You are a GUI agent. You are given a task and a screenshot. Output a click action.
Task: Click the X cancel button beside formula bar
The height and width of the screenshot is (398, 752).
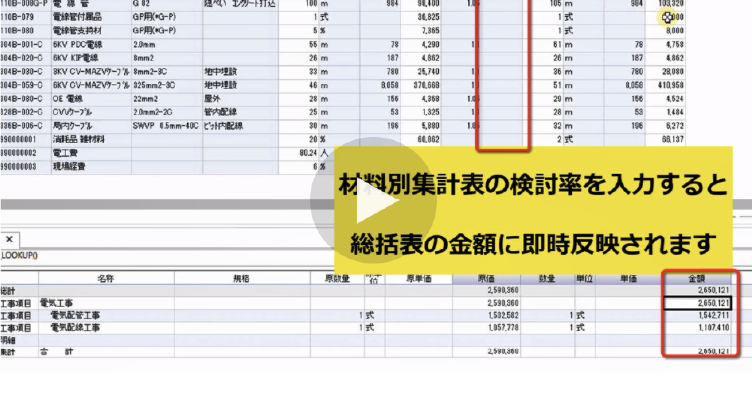click(9, 239)
